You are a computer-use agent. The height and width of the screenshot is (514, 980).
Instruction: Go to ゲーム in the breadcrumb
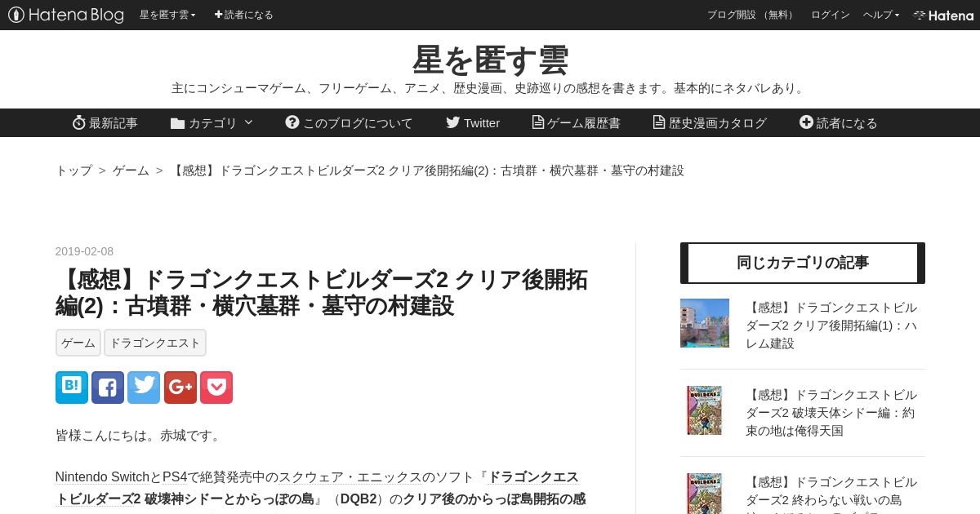point(131,171)
